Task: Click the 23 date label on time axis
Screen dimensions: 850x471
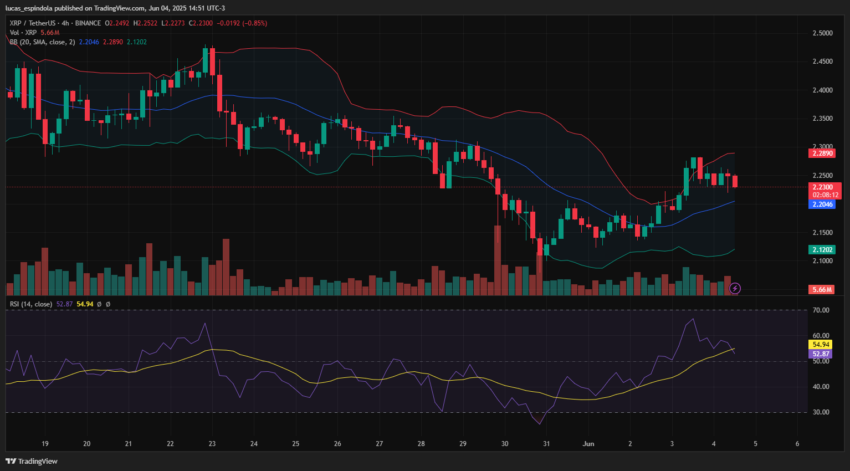Action: (212, 443)
